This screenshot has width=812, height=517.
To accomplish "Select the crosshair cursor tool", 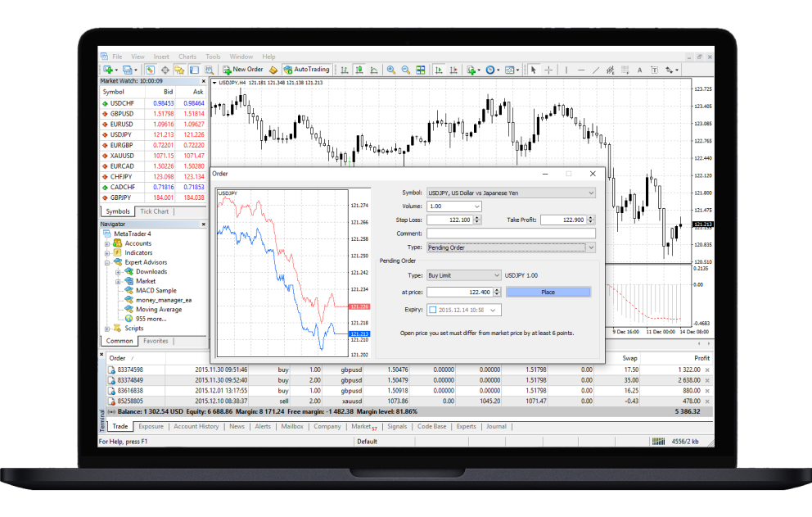I will (548, 70).
